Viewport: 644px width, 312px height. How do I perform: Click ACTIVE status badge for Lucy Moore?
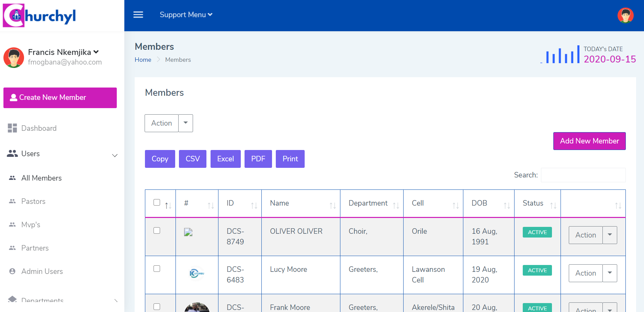click(x=537, y=270)
